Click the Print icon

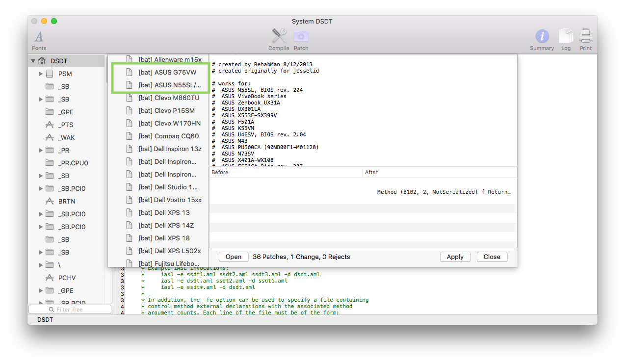(x=585, y=36)
